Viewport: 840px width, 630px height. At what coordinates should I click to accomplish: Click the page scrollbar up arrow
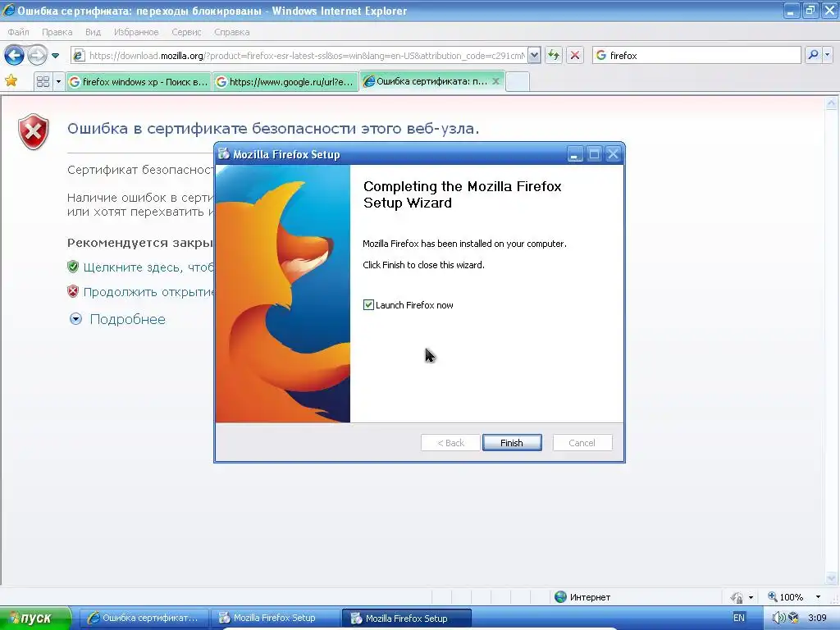(832, 103)
